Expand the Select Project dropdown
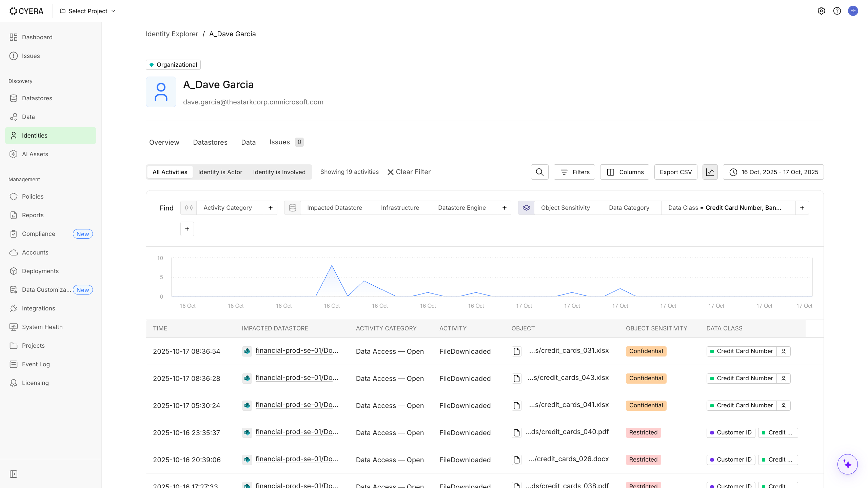The image size is (868, 488). click(x=88, y=11)
